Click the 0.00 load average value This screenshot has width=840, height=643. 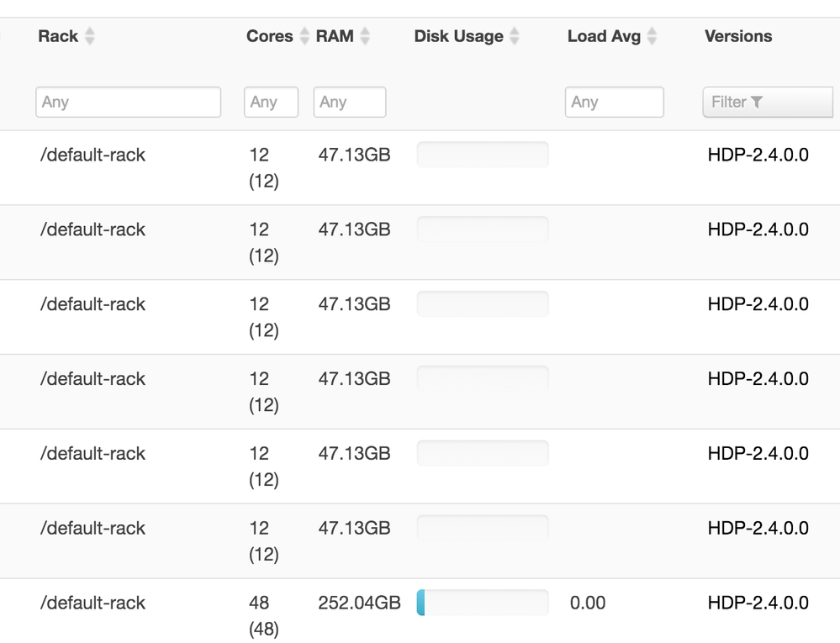point(587,603)
